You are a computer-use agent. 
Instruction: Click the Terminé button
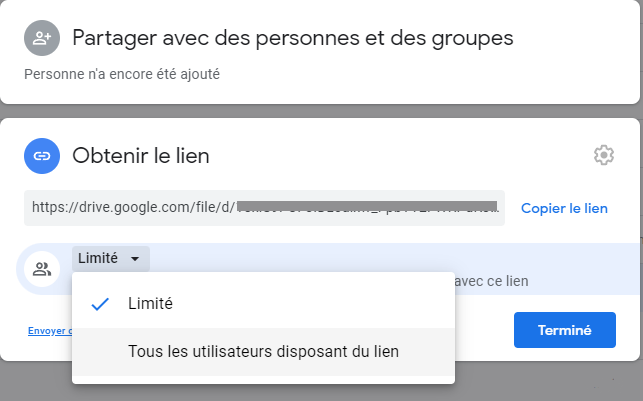pos(565,330)
